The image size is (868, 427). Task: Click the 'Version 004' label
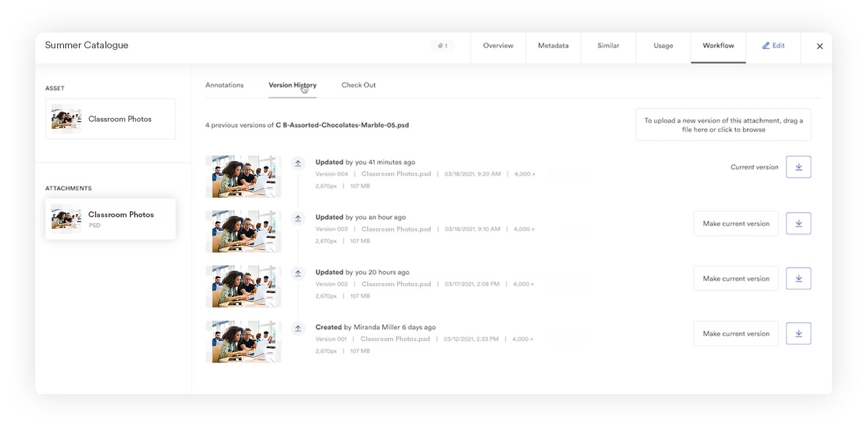(331, 174)
